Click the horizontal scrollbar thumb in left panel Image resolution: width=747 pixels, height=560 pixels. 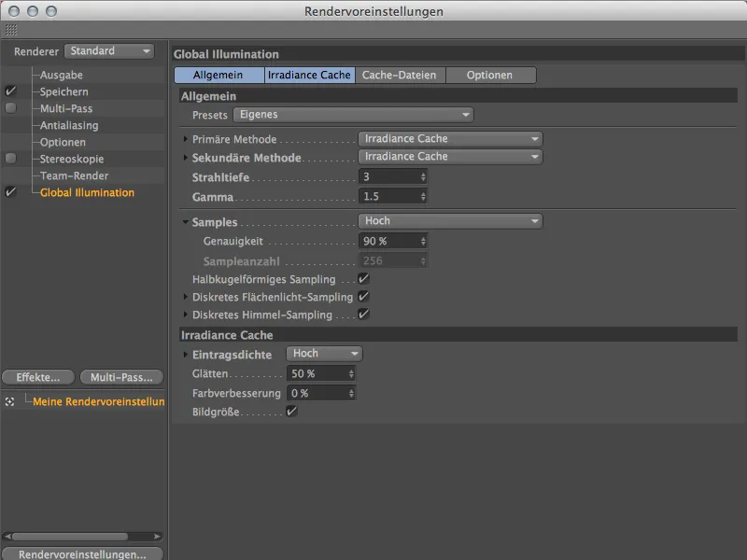coord(70,537)
